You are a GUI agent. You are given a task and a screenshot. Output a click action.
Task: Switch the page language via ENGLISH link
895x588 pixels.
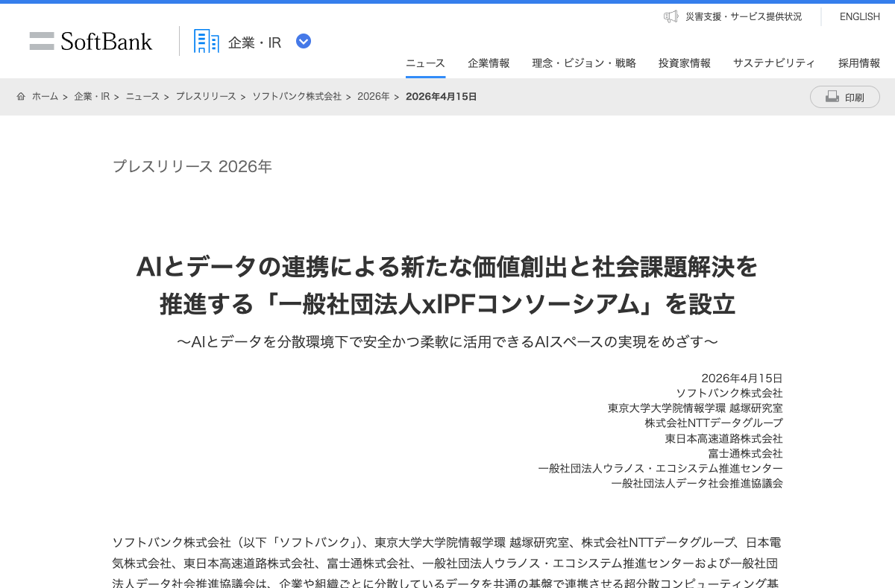pos(859,16)
